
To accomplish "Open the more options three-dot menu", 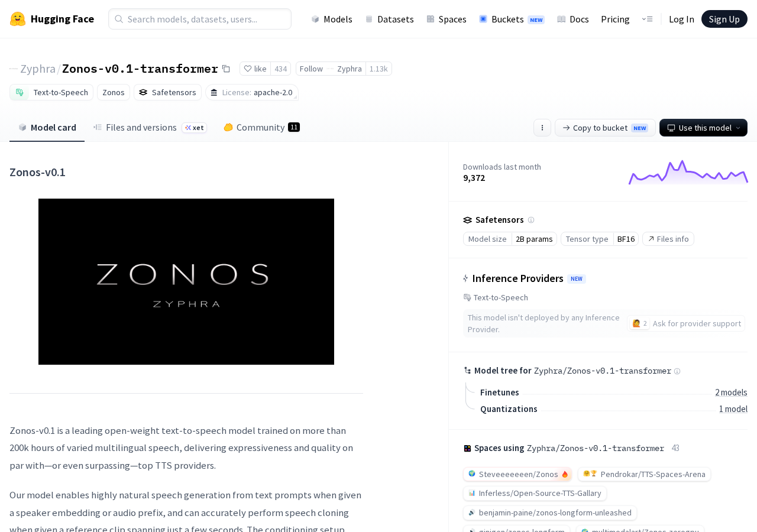I will (542, 128).
